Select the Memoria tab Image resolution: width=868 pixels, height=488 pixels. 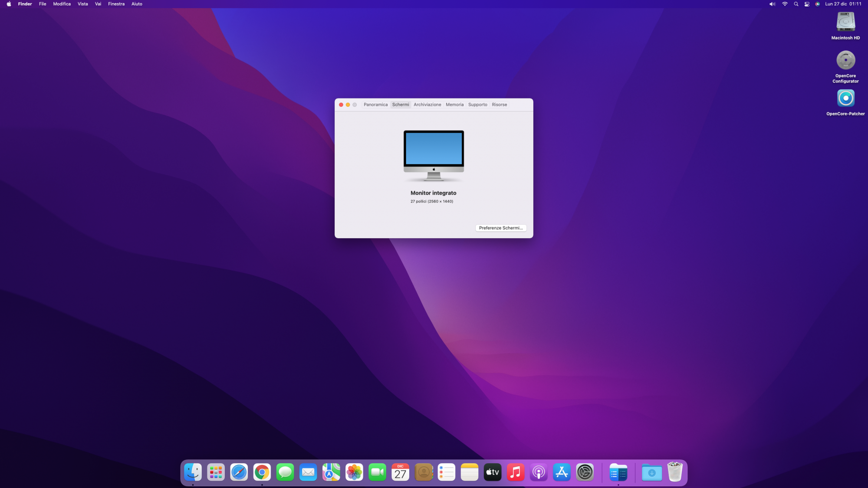tap(454, 105)
